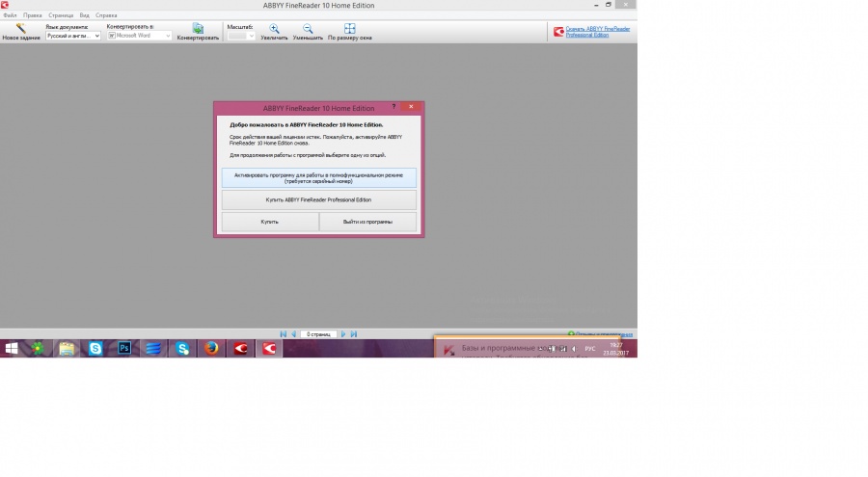The height and width of the screenshot is (477, 868).
Task: Open the Convert to Microsoft Word dropdown
Action: tap(139, 36)
